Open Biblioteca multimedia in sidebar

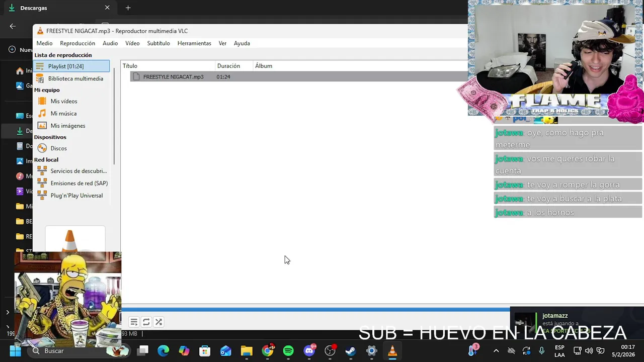71,78
